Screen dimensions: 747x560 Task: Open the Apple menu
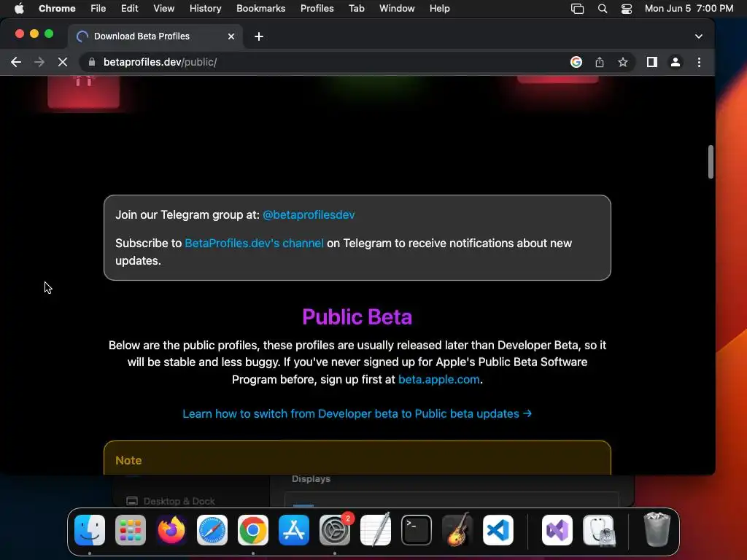(19, 8)
